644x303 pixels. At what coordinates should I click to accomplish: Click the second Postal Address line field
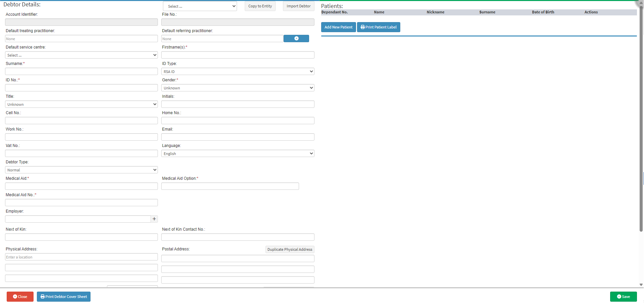[238, 269]
